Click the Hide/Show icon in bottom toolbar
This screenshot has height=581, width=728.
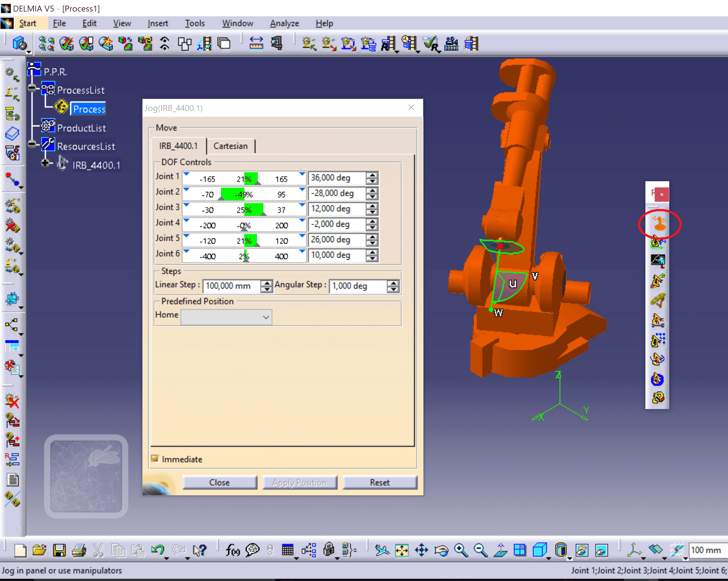point(582,550)
